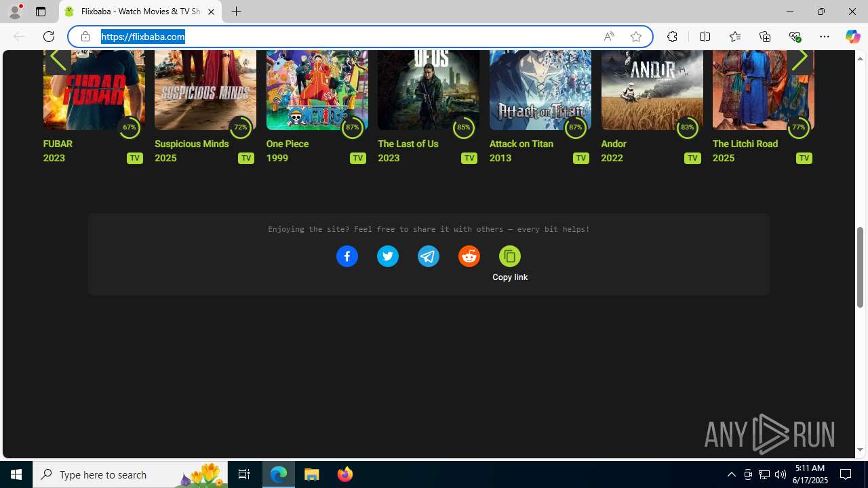Open Browser essentials
This screenshot has width=868, height=488.
[795, 37]
